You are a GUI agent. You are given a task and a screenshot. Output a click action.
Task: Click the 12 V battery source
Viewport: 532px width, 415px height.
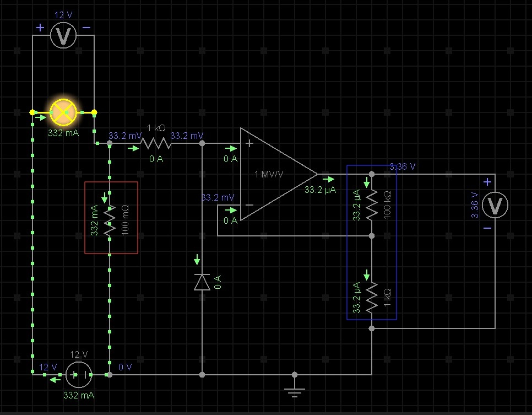pos(78,375)
